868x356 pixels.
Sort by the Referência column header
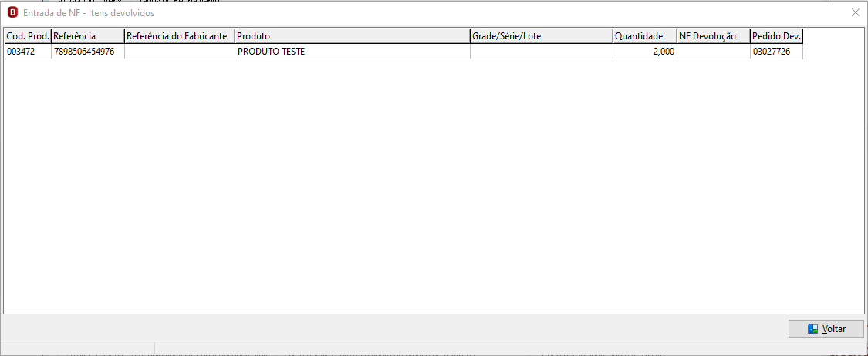[88, 36]
